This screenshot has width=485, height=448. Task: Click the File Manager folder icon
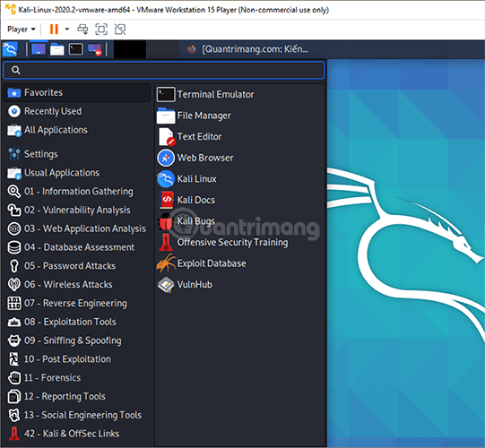pos(166,116)
